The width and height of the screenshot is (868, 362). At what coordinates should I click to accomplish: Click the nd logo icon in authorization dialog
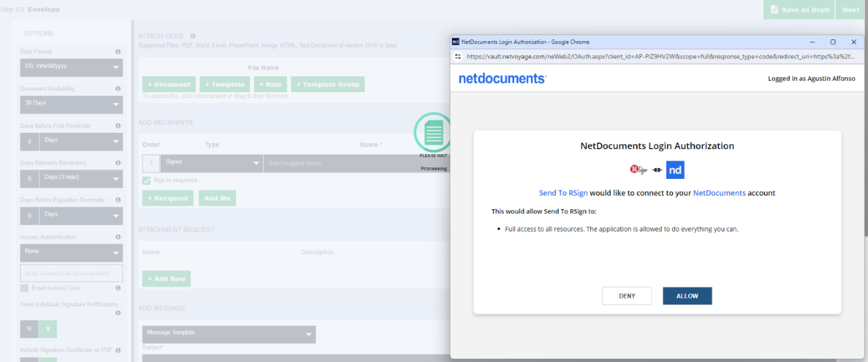pos(675,170)
